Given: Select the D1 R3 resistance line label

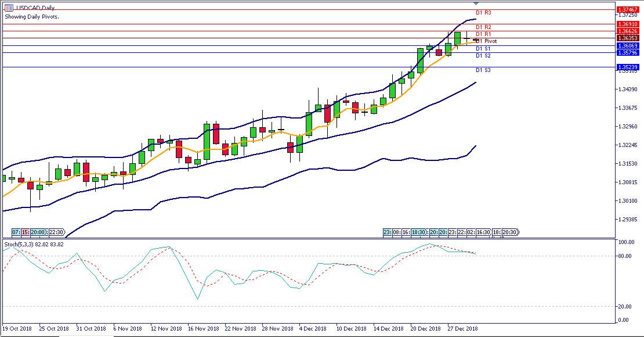Looking at the screenshot, I should click(x=484, y=13).
